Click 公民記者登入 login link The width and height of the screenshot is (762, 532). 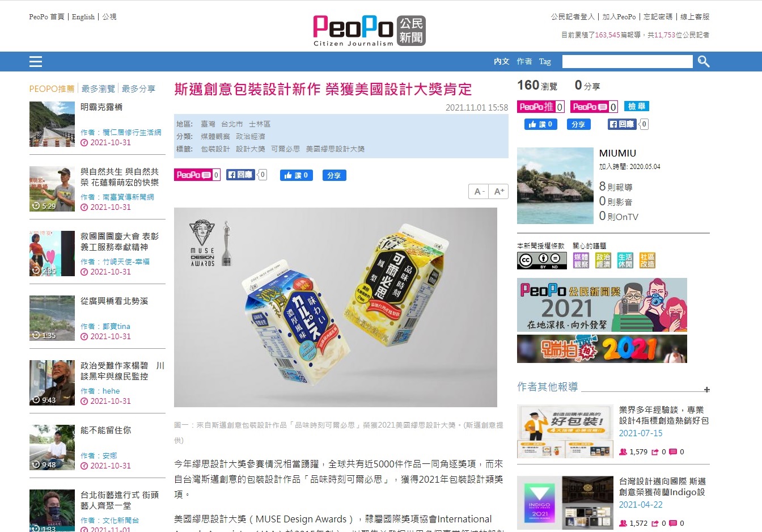pos(573,17)
